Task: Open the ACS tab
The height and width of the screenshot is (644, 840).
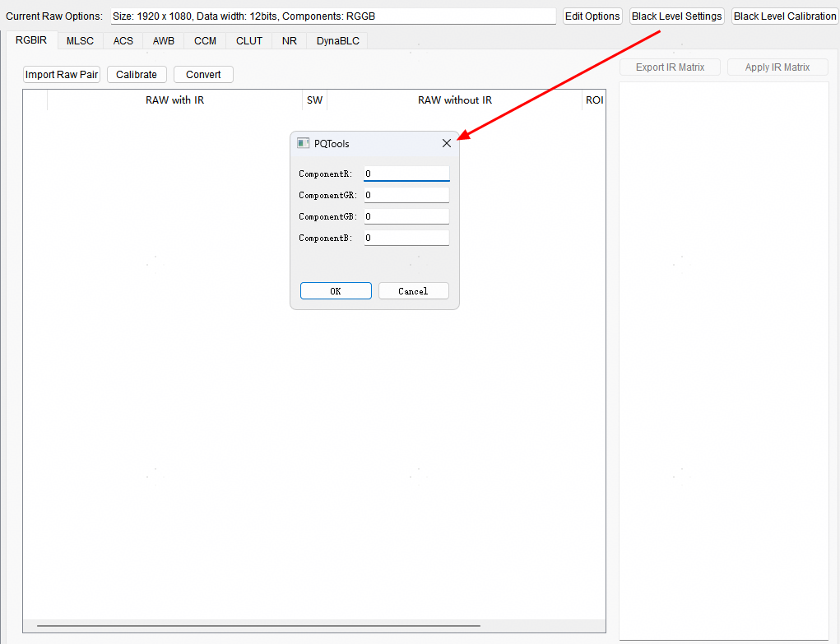Action: (x=123, y=41)
